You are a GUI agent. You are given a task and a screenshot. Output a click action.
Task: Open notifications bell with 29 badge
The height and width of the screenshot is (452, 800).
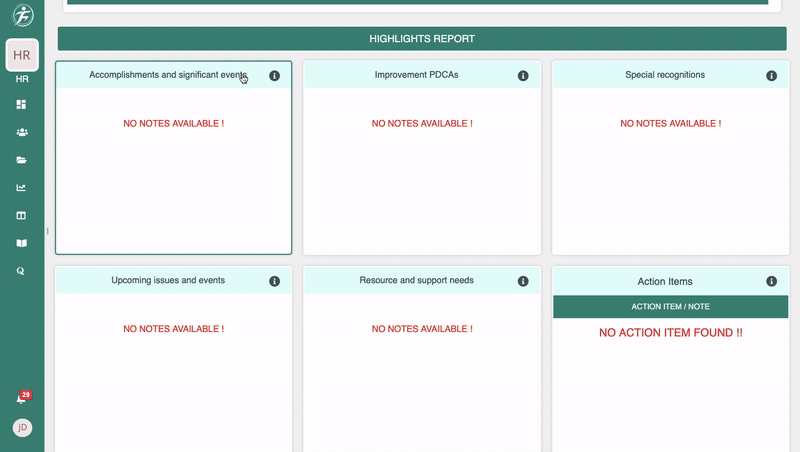[x=22, y=397]
